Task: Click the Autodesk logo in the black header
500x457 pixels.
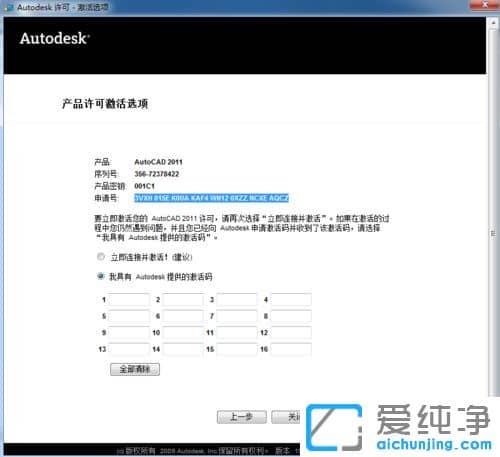Action: coord(55,38)
